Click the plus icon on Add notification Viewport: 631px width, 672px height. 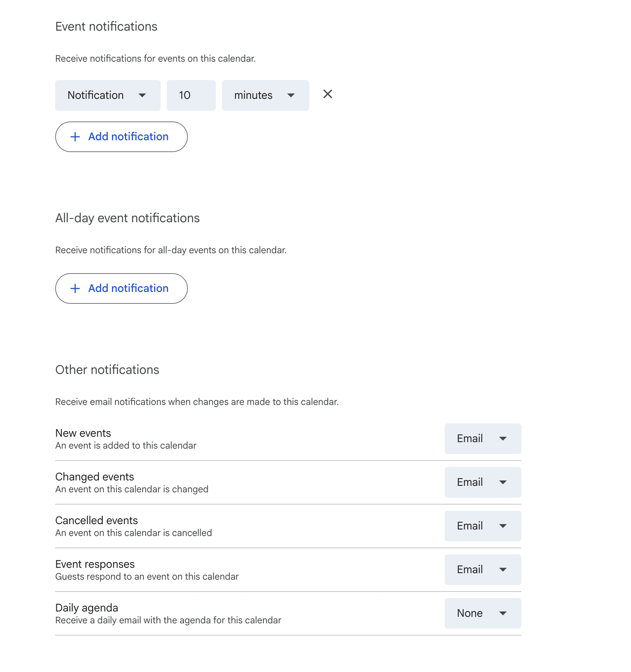tap(75, 136)
